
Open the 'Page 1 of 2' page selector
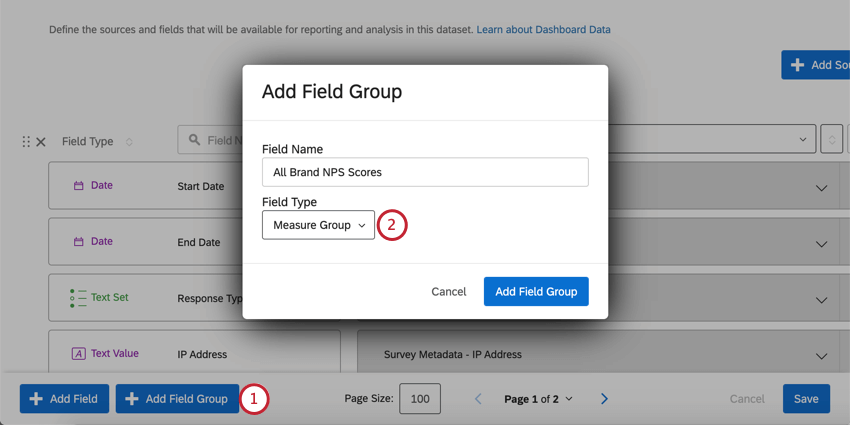[x=538, y=399]
